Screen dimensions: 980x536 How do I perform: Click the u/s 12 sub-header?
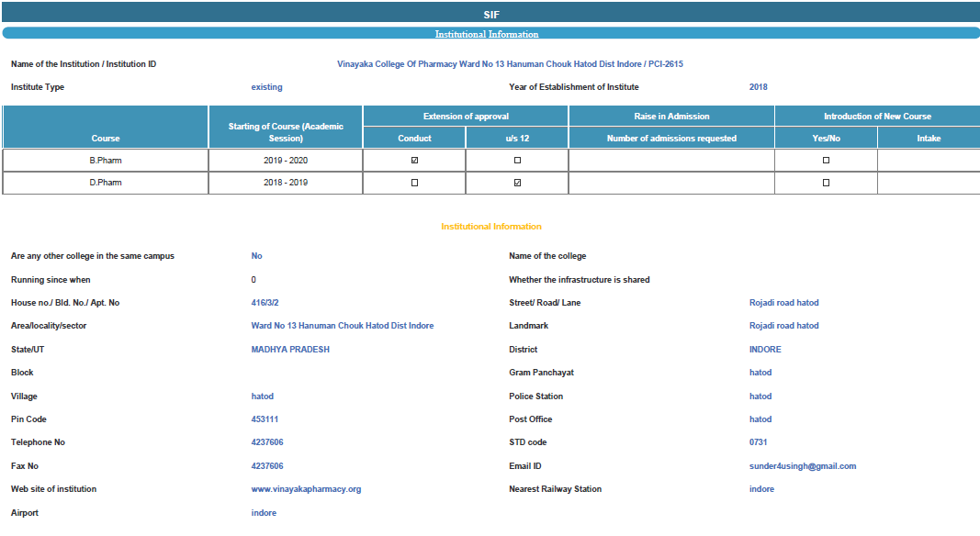pyautogui.click(x=517, y=138)
